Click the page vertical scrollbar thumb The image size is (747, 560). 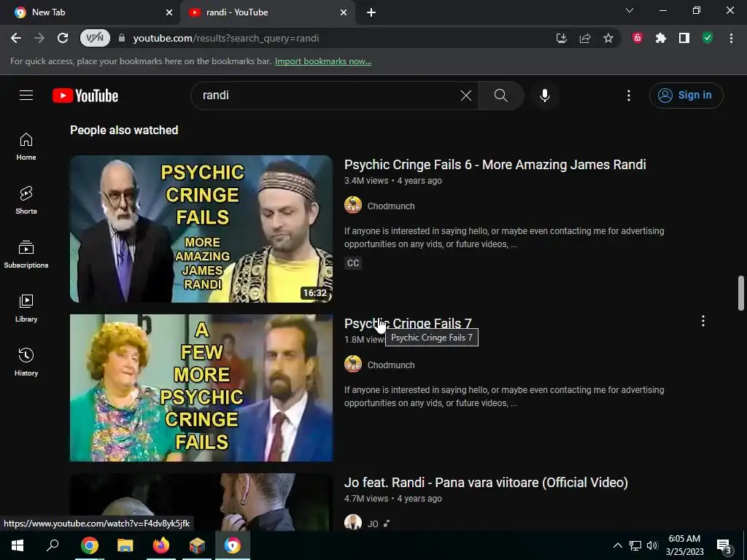741,293
